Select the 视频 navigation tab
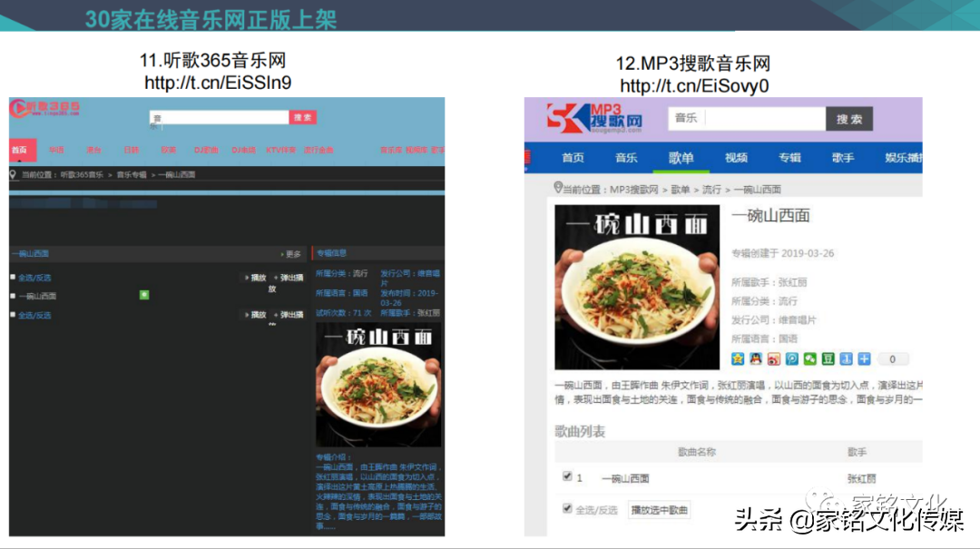 (x=735, y=157)
